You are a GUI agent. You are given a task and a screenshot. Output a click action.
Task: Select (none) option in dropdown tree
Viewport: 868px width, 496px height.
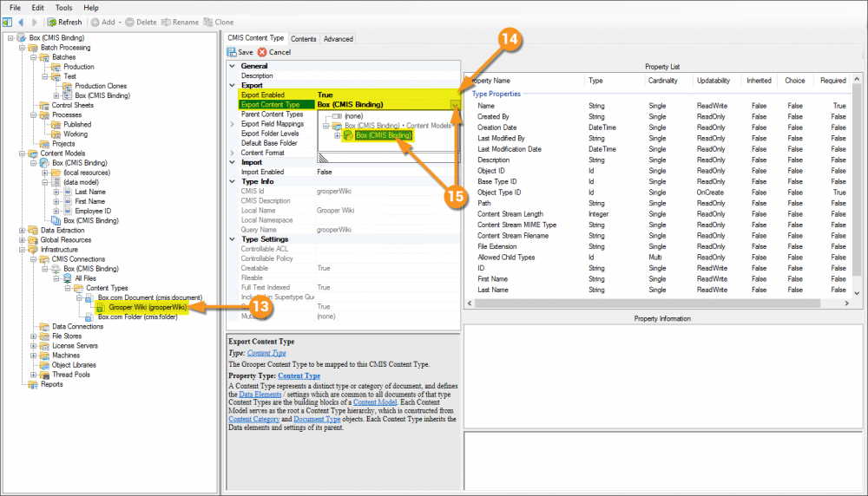pyautogui.click(x=353, y=115)
